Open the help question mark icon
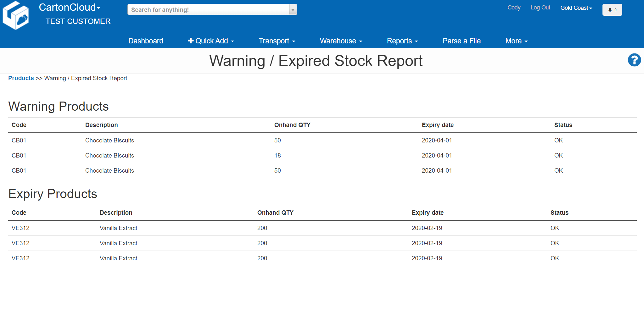644x332 pixels. click(634, 60)
